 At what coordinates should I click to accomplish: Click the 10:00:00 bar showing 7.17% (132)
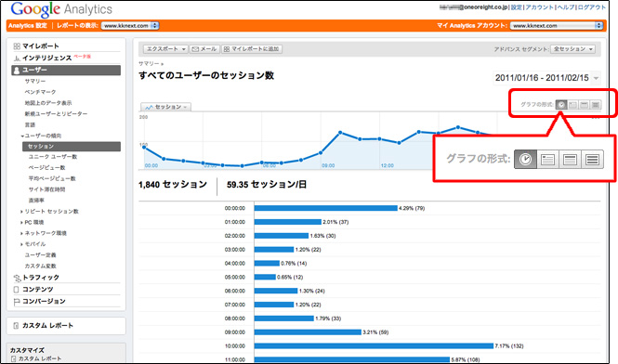(374, 346)
